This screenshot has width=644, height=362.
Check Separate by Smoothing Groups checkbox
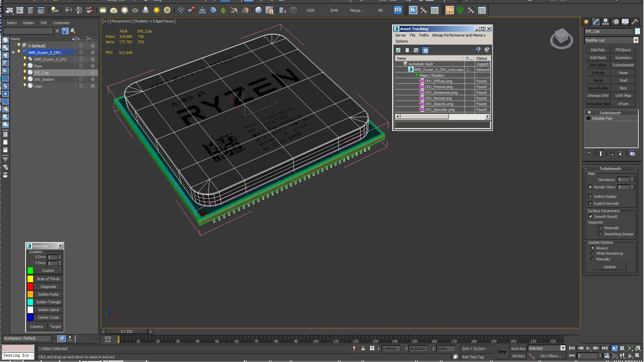click(x=600, y=234)
